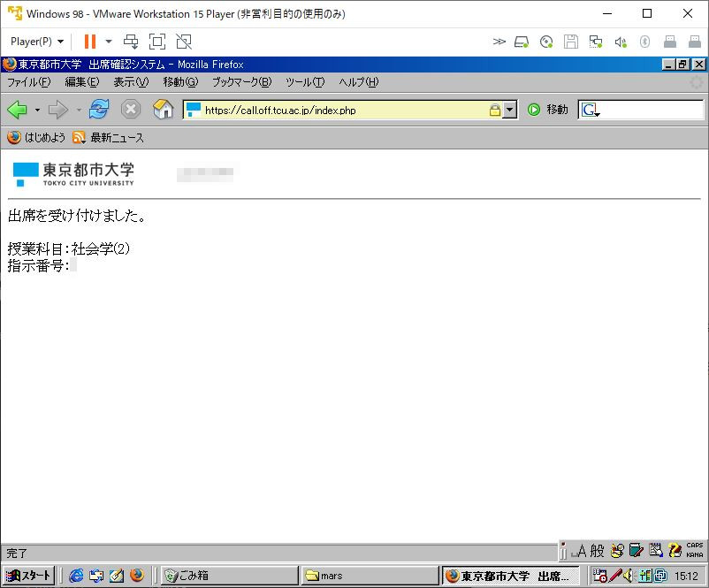
Task: Open the 編集(E) menu
Action: click(82, 82)
